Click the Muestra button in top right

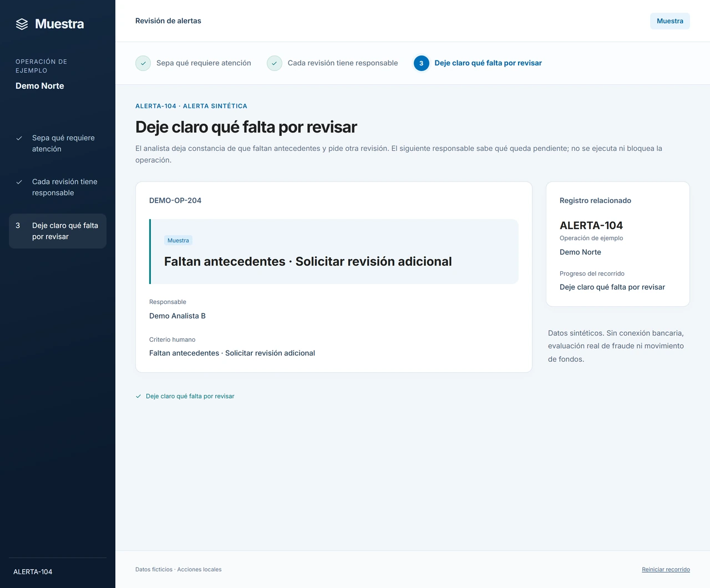pos(670,21)
